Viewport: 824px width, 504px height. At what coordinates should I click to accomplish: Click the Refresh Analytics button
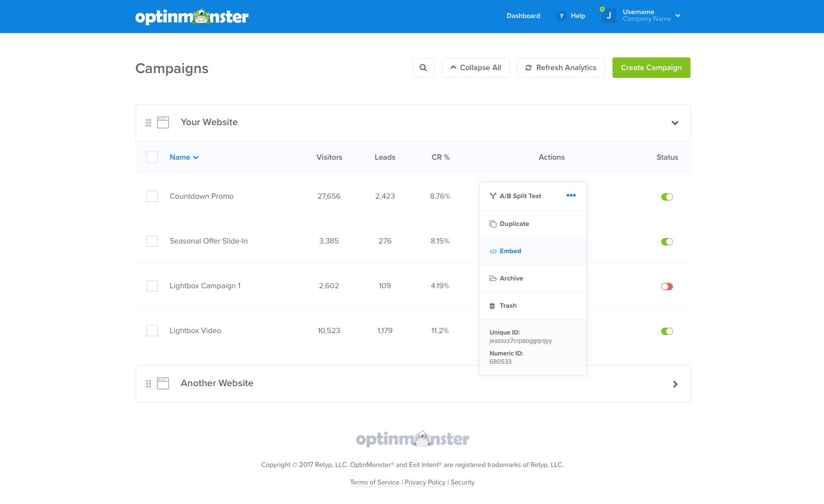point(561,68)
